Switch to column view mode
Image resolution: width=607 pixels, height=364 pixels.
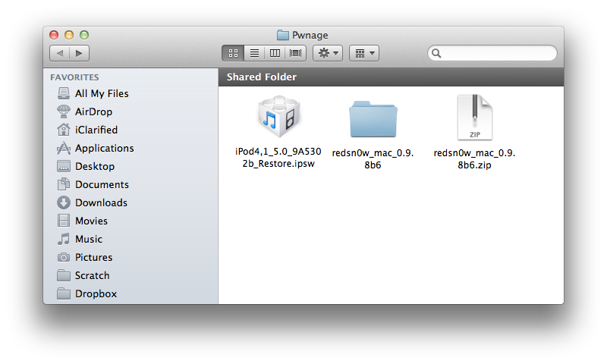[x=275, y=53]
